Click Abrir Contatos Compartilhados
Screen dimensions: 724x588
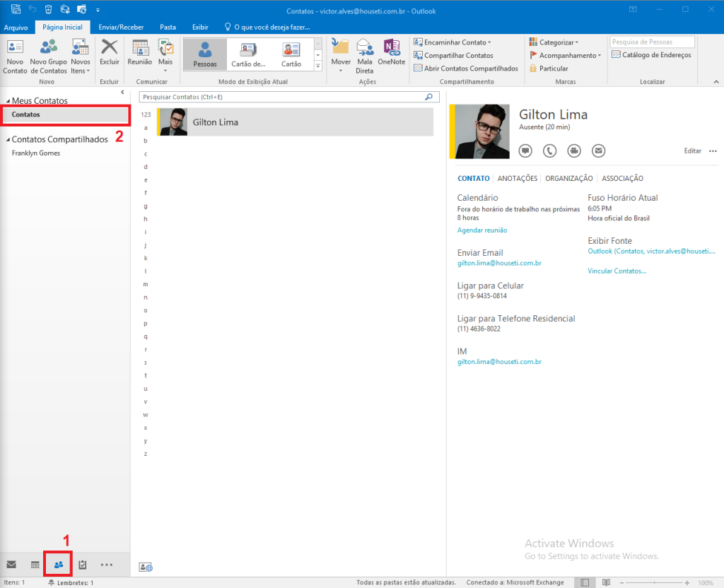466,69
